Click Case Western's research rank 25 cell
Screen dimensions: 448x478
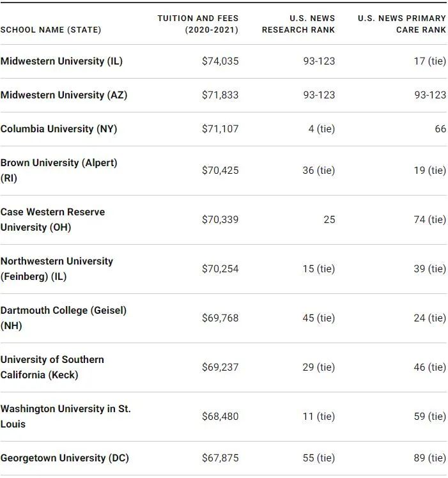(x=328, y=220)
